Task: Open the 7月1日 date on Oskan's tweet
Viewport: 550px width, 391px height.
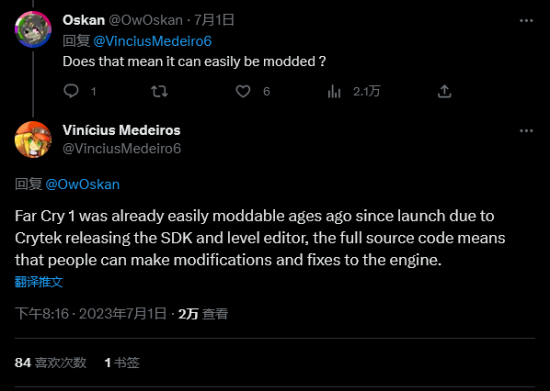Action: tap(214, 20)
